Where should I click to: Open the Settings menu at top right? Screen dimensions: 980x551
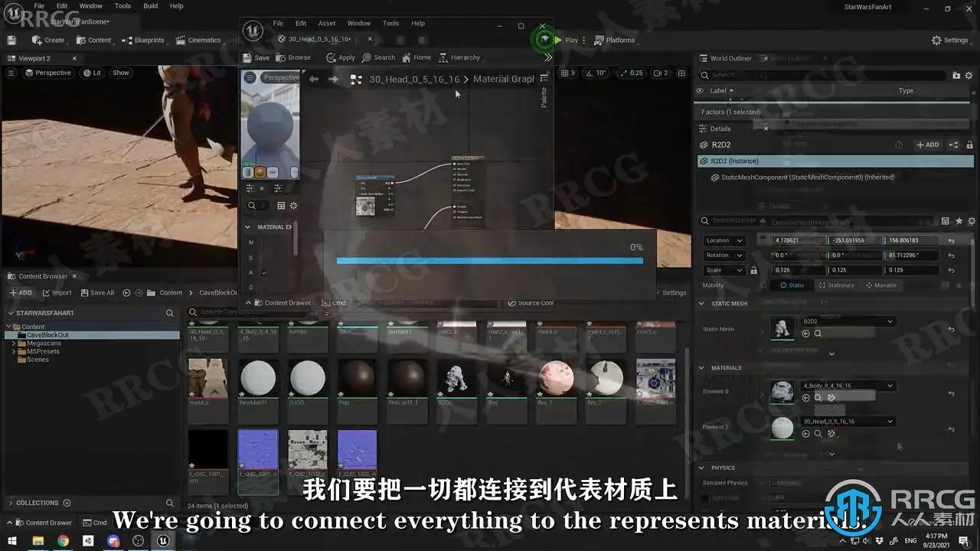(950, 40)
